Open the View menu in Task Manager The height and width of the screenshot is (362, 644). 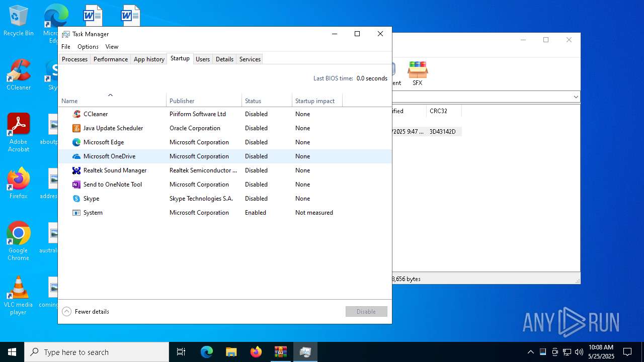112,47
